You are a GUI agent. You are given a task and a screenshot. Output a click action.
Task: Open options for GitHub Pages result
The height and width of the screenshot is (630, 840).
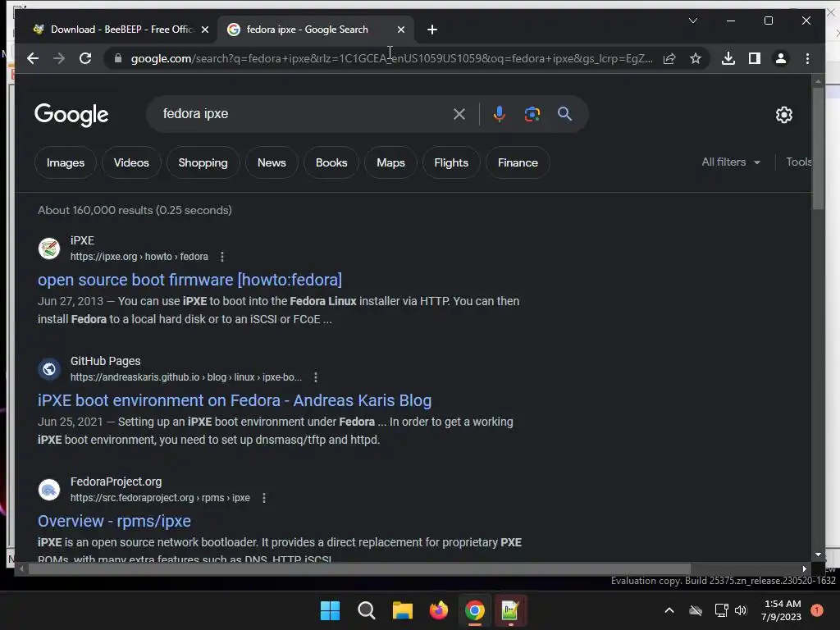[x=316, y=377]
